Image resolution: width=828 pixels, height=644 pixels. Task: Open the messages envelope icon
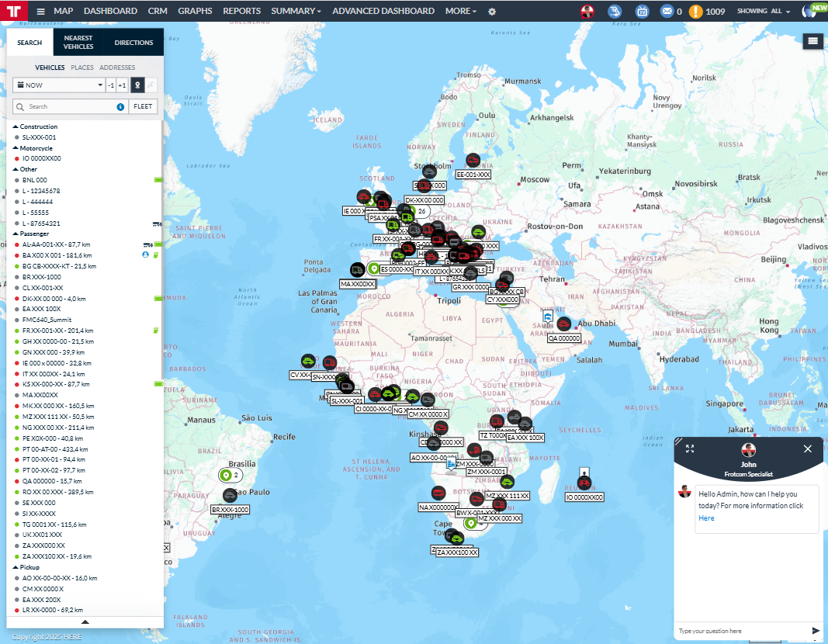click(666, 12)
